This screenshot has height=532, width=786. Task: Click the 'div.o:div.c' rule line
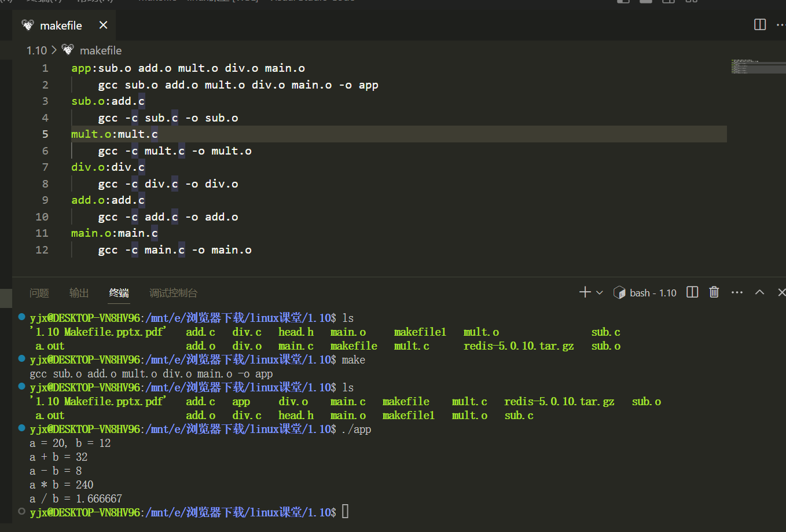(x=108, y=167)
